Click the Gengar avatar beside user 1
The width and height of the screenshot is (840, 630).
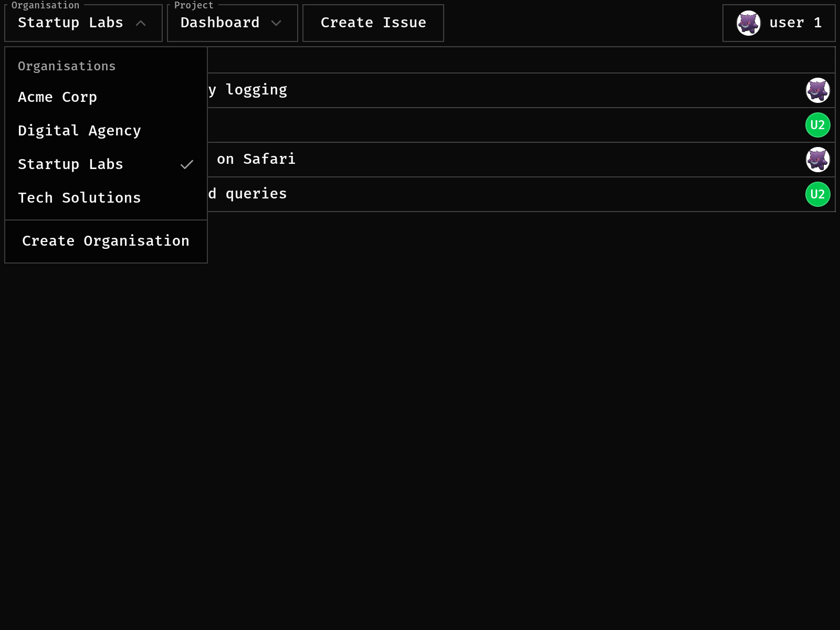(x=748, y=23)
